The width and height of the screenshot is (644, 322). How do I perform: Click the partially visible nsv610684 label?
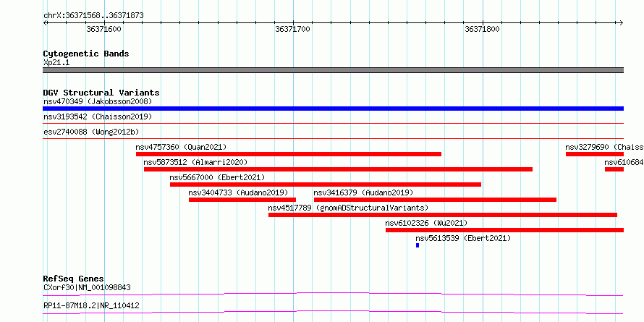[x=624, y=162]
